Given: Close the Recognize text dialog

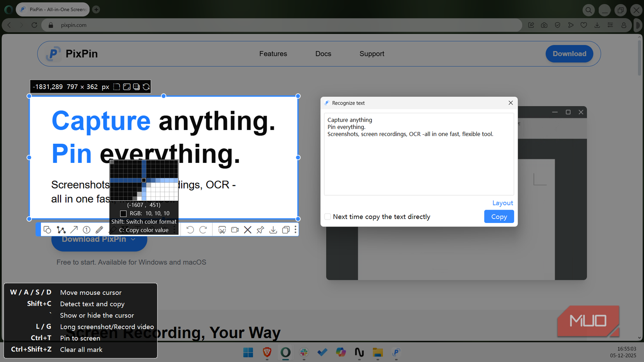Looking at the screenshot, I should (511, 103).
